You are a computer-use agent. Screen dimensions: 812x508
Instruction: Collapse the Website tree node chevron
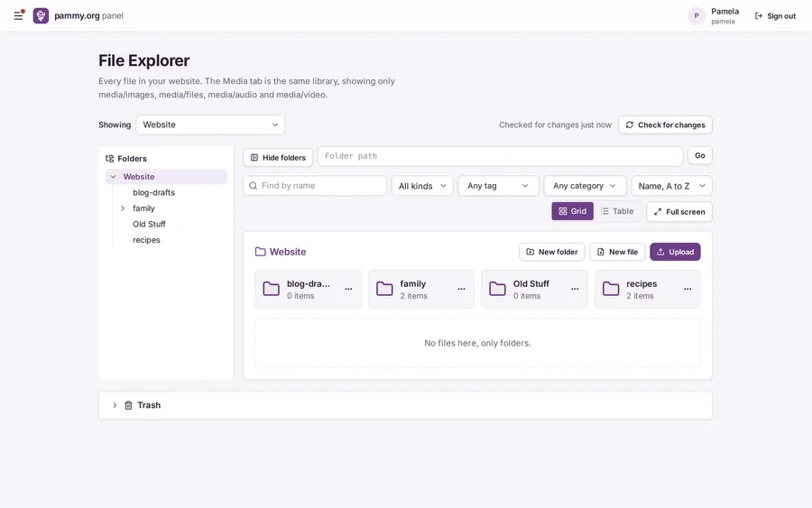click(114, 177)
